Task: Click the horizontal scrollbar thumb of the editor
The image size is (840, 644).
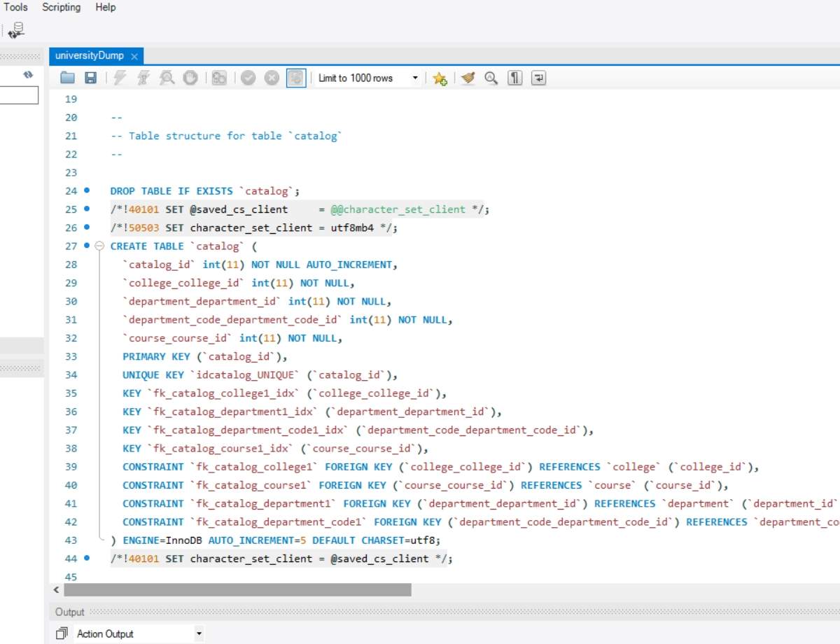Action: (x=237, y=590)
